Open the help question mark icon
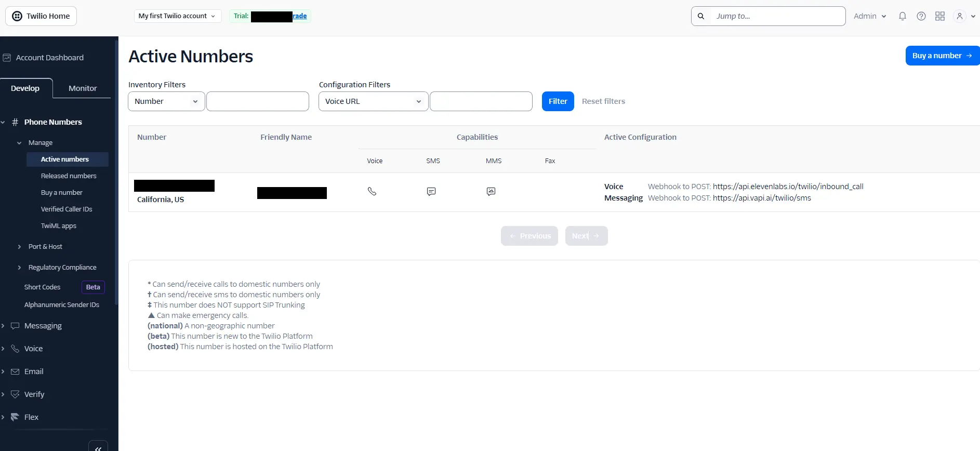The image size is (980, 451). tap(921, 16)
